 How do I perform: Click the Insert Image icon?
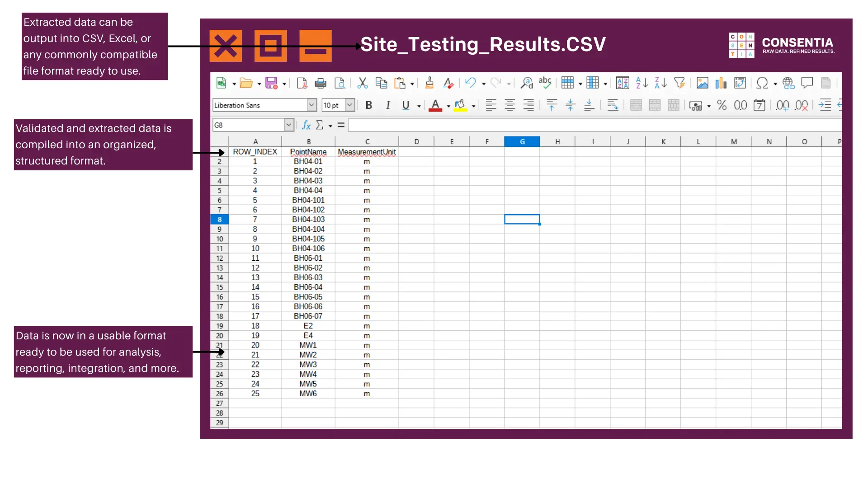click(702, 83)
